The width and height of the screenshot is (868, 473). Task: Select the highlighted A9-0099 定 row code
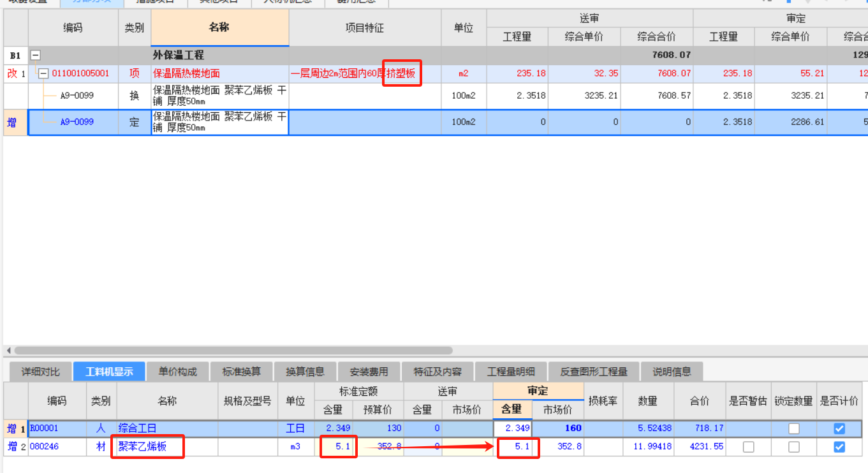coord(77,122)
